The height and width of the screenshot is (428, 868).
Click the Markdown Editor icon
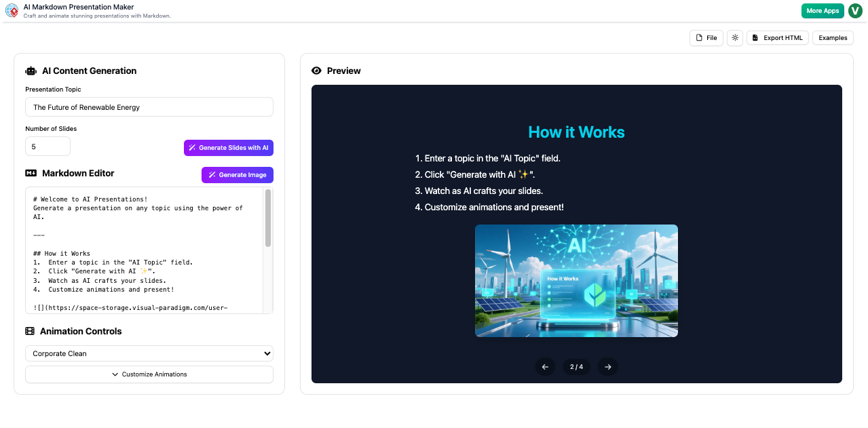[30, 173]
